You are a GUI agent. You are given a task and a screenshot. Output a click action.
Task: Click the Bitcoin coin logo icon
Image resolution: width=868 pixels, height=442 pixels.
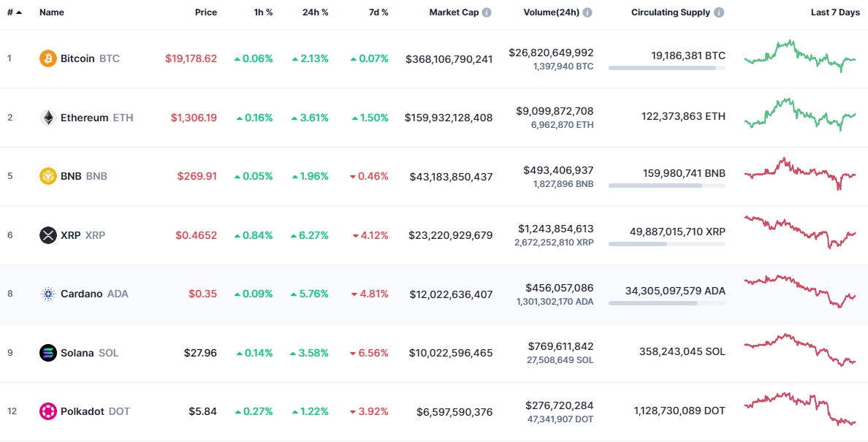pyautogui.click(x=48, y=58)
